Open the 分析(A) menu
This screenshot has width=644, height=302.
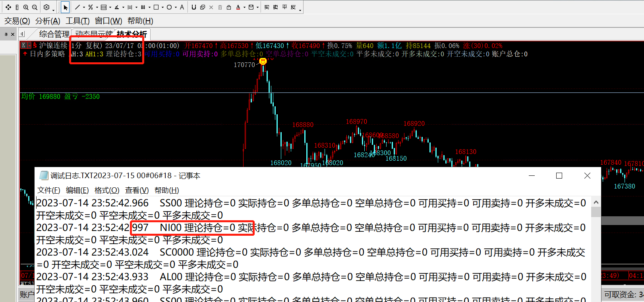pyautogui.click(x=48, y=21)
